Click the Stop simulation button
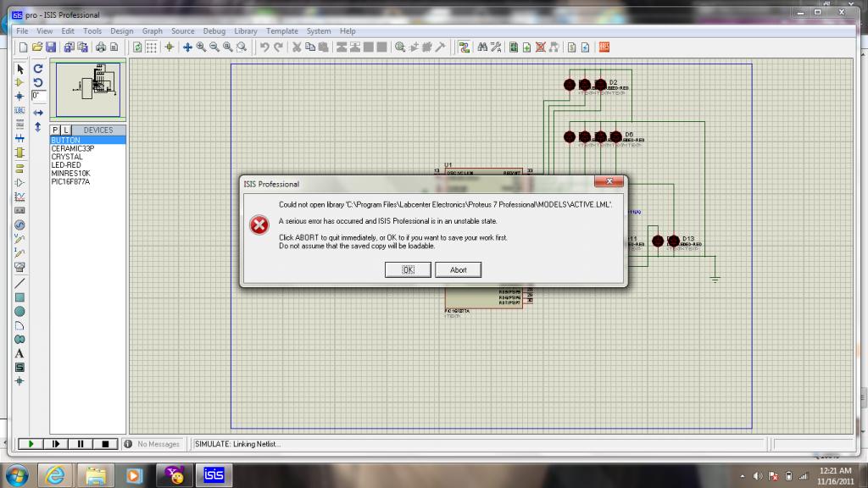 (106, 444)
